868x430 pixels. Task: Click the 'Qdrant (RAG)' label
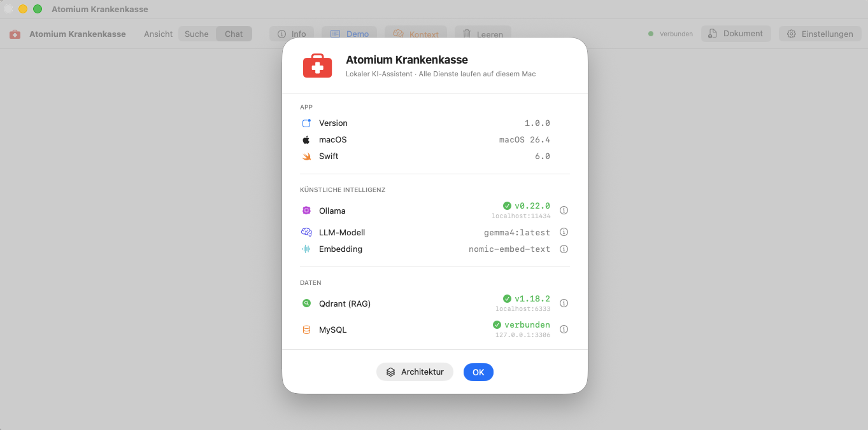tap(345, 303)
